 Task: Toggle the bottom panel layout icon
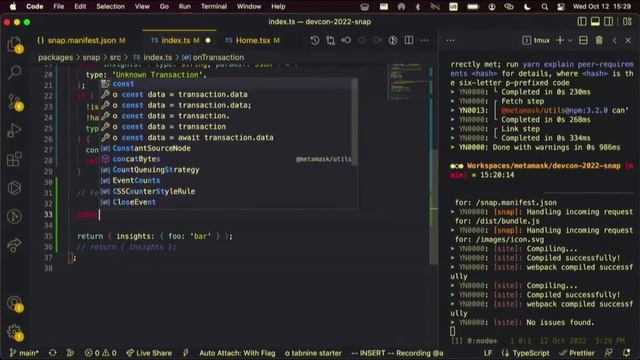pos(595,22)
